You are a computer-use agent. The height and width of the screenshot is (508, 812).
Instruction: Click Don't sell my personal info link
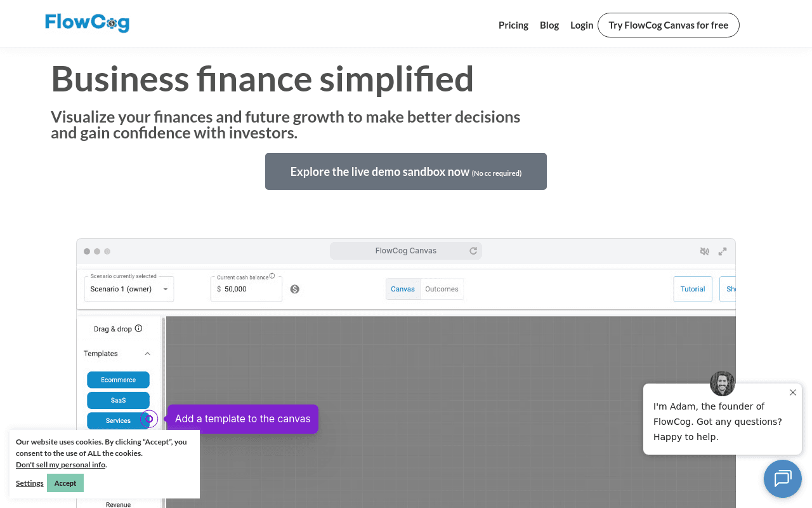(x=61, y=465)
